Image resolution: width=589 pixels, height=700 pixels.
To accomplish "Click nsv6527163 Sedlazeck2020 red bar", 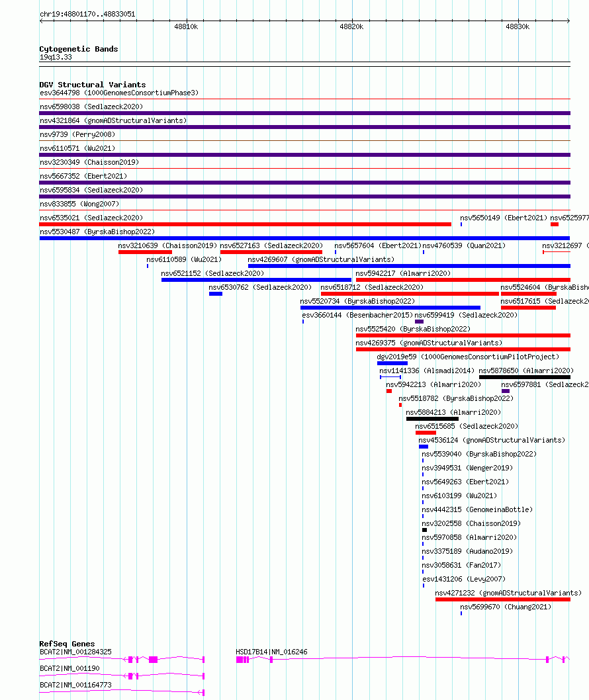I will [x=271, y=252].
